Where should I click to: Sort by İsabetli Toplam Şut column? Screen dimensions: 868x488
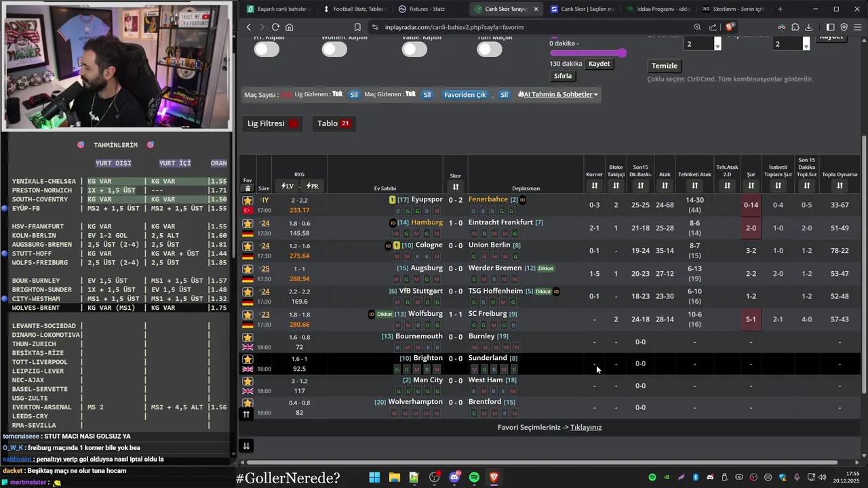click(778, 186)
